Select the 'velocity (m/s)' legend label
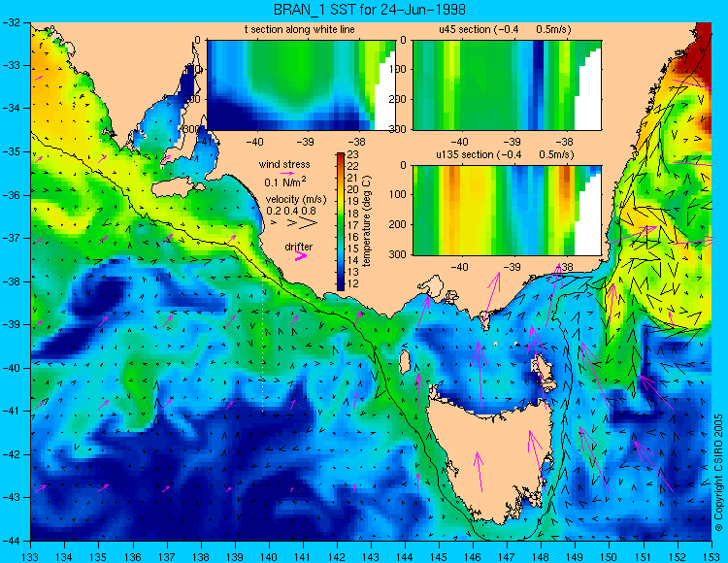This screenshot has height=563, width=728. pos(296,200)
